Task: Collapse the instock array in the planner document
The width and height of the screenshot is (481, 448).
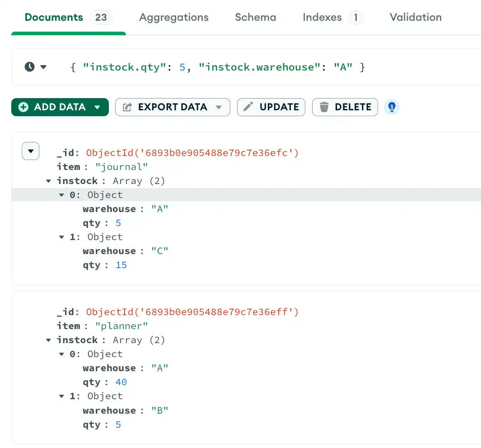Action: click(x=48, y=340)
